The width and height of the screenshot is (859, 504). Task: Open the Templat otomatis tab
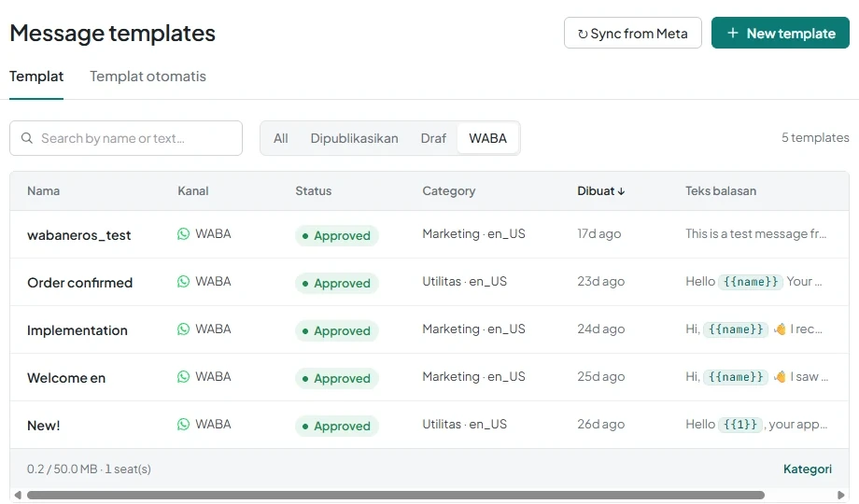[148, 77]
